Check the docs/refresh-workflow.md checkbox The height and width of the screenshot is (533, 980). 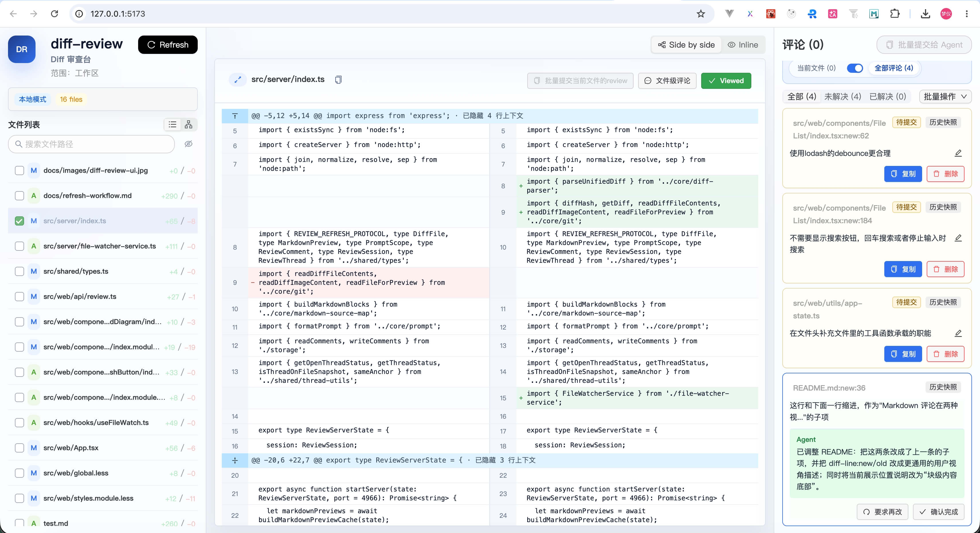[x=19, y=195]
